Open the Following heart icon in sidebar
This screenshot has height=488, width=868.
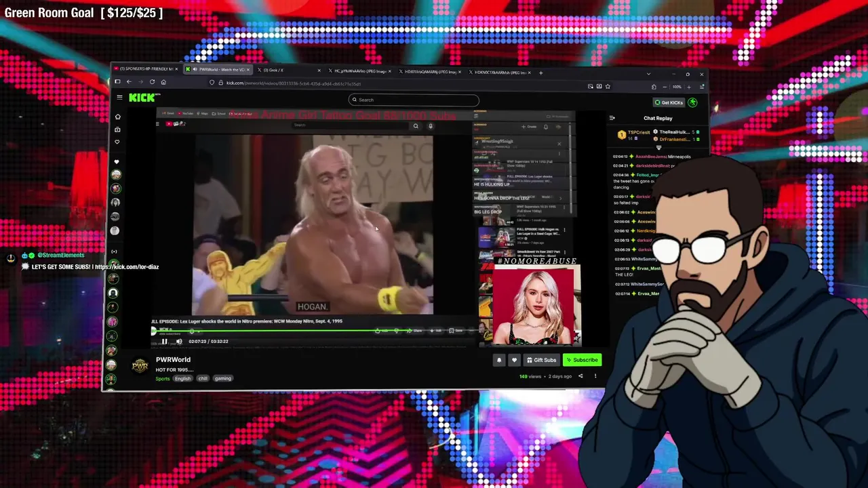[117, 142]
